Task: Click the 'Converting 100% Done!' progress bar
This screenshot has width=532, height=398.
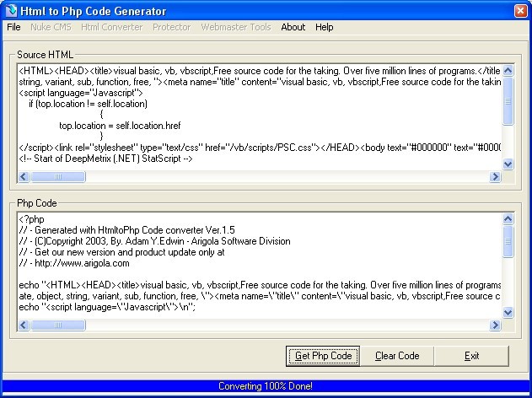Action: (266, 386)
